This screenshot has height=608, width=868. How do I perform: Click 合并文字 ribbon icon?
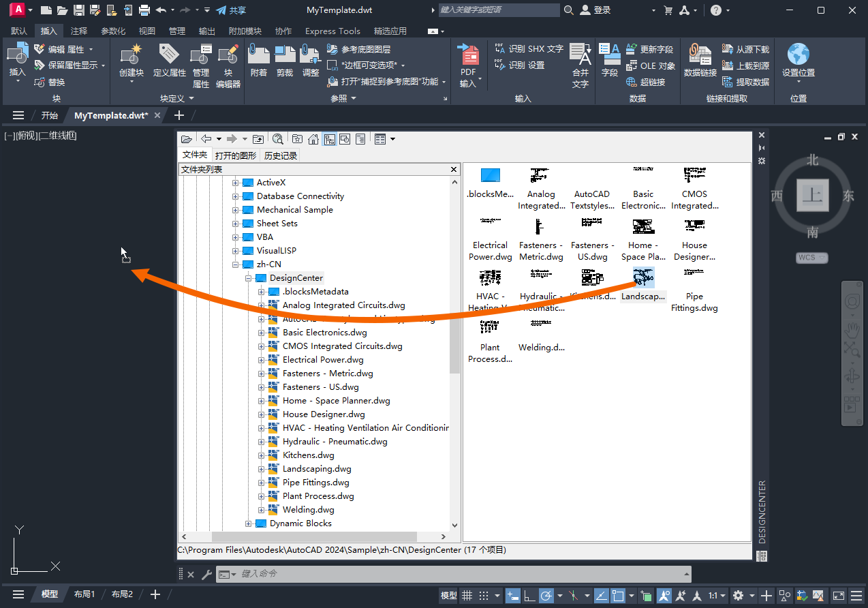click(x=580, y=66)
